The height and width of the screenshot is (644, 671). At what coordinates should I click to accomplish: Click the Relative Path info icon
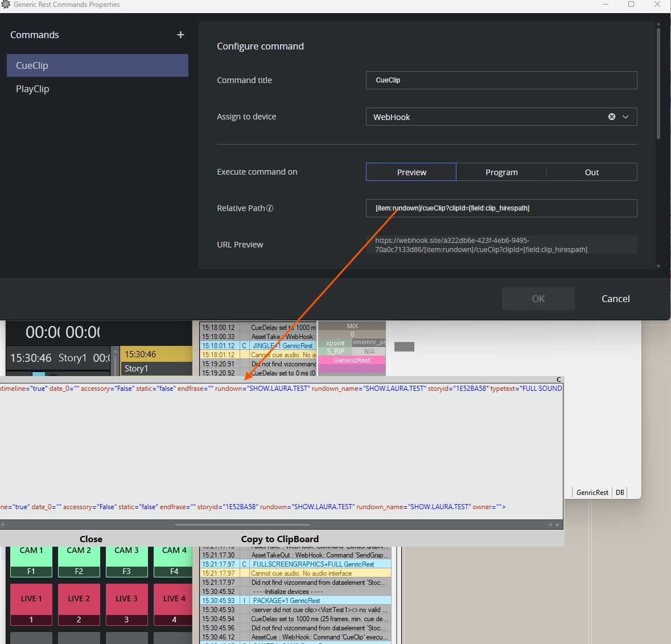[270, 208]
